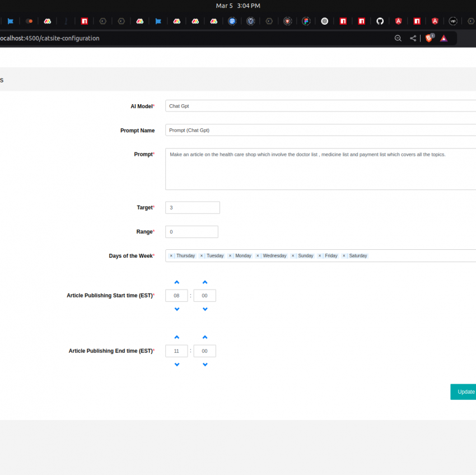The height and width of the screenshot is (475, 476).
Task: Open the Upwork browser tab
Action: (x=453, y=21)
